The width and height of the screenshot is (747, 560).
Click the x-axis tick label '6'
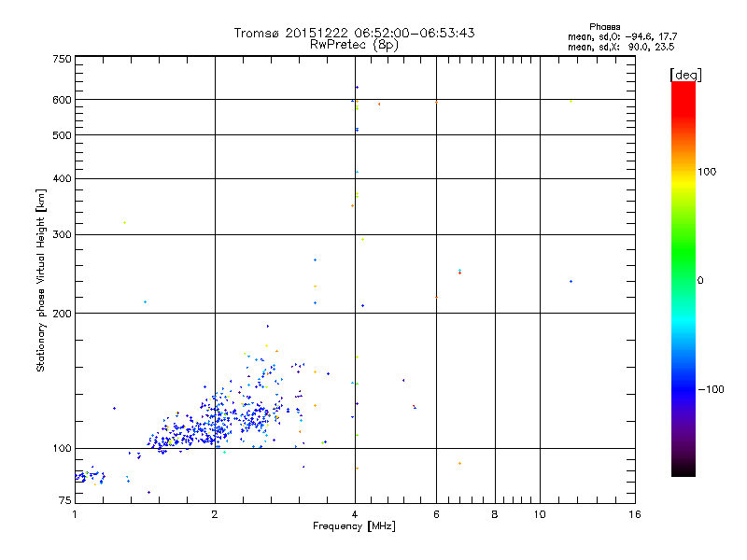pos(436,514)
